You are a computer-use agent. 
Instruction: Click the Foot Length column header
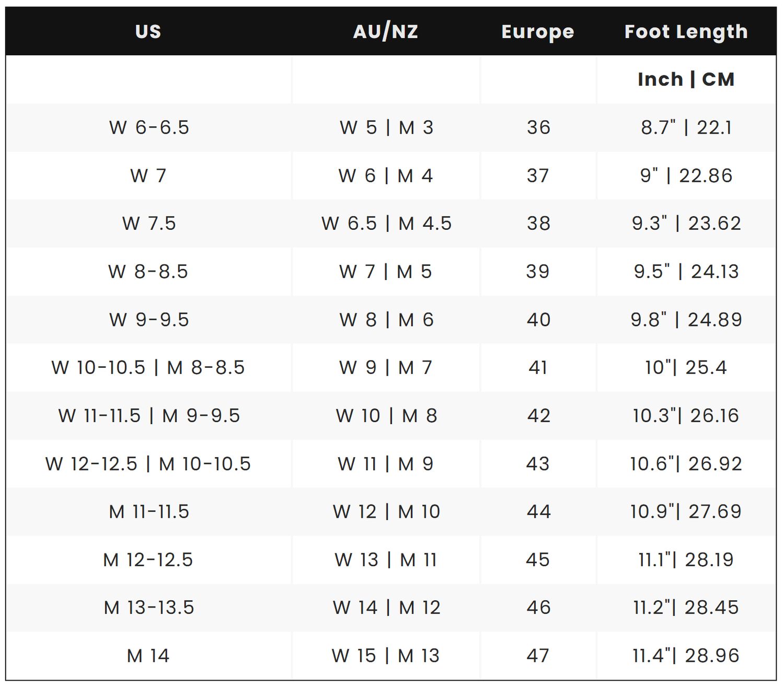point(686,32)
